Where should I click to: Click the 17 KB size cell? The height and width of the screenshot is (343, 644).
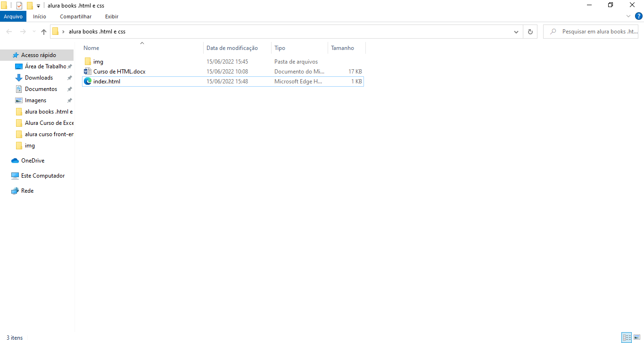[355, 72]
